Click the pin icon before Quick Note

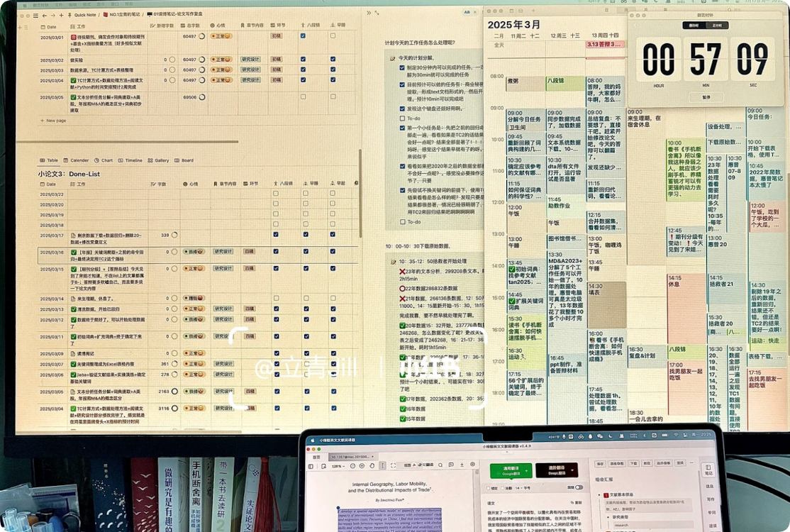pyautogui.click(x=69, y=16)
